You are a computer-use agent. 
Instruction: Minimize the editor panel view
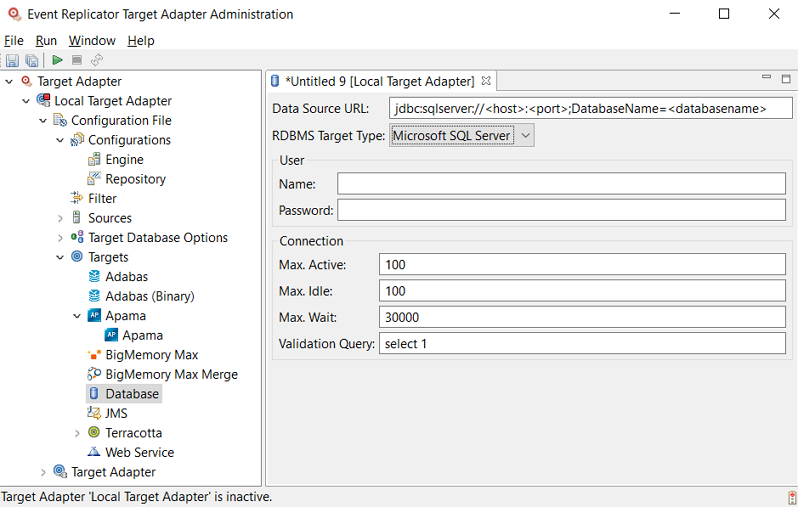[767, 79]
